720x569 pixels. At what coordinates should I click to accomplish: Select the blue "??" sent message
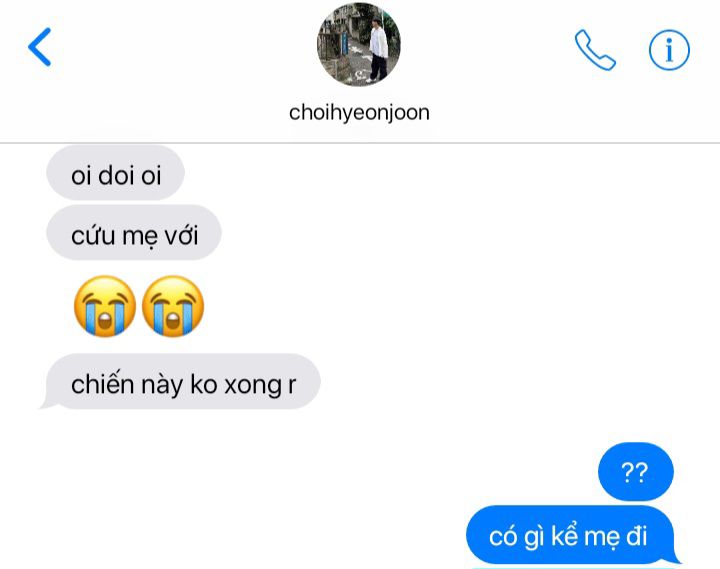[636, 472]
